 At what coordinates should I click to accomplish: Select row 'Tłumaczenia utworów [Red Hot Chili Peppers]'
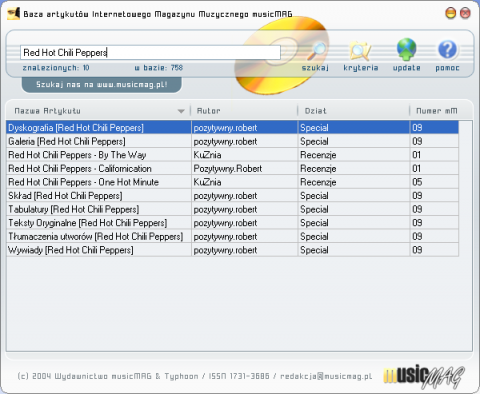(x=232, y=236)
